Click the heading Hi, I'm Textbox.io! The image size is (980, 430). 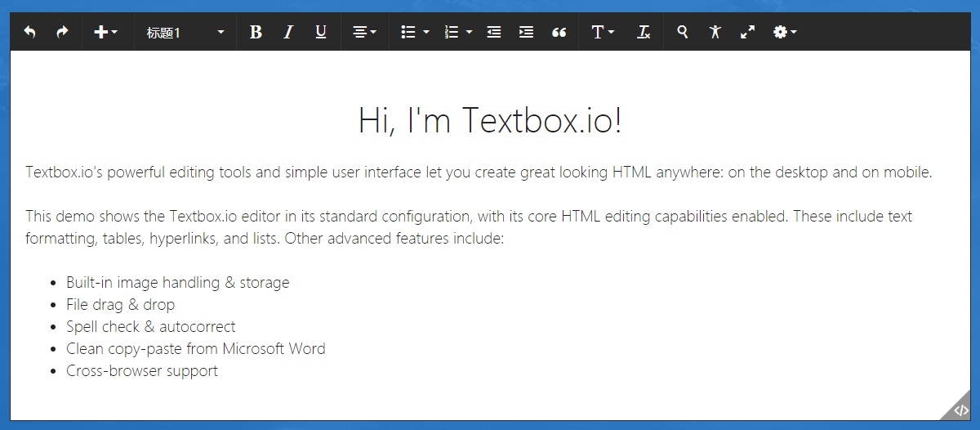(x=490, y=121)
